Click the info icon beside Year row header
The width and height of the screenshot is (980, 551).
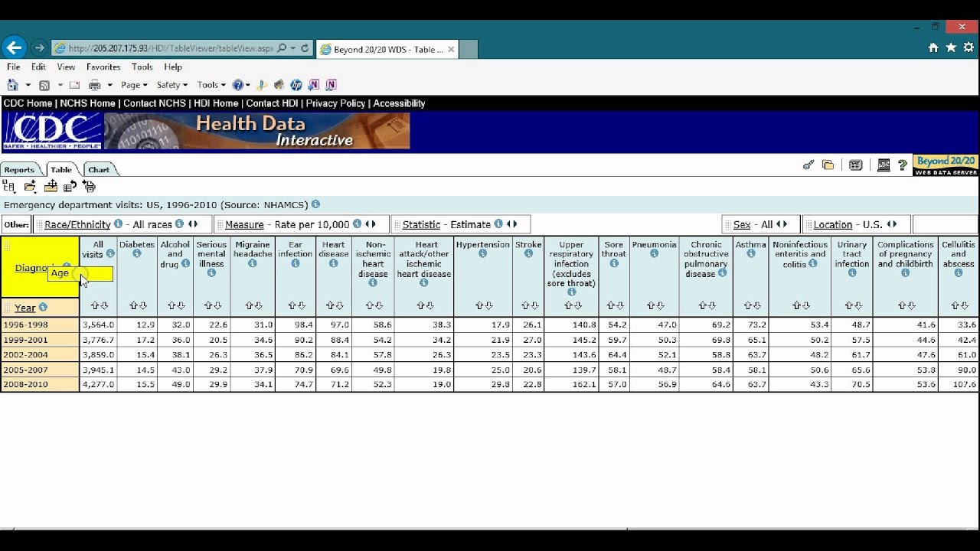tap(43, 308)
